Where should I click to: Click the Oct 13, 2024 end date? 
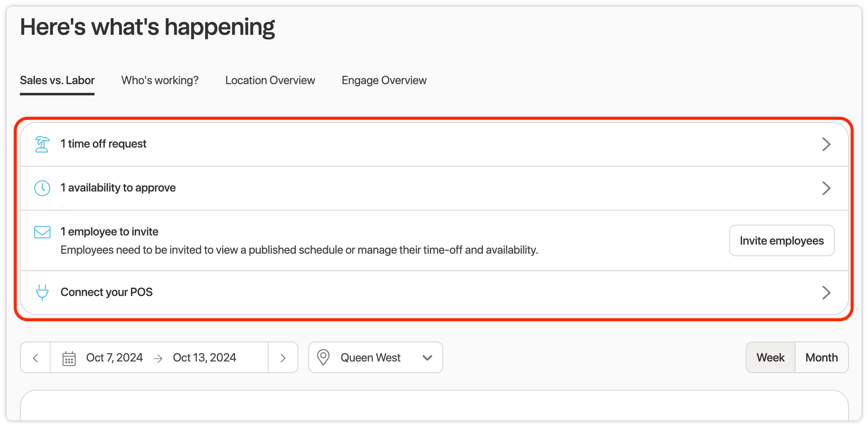204,358
